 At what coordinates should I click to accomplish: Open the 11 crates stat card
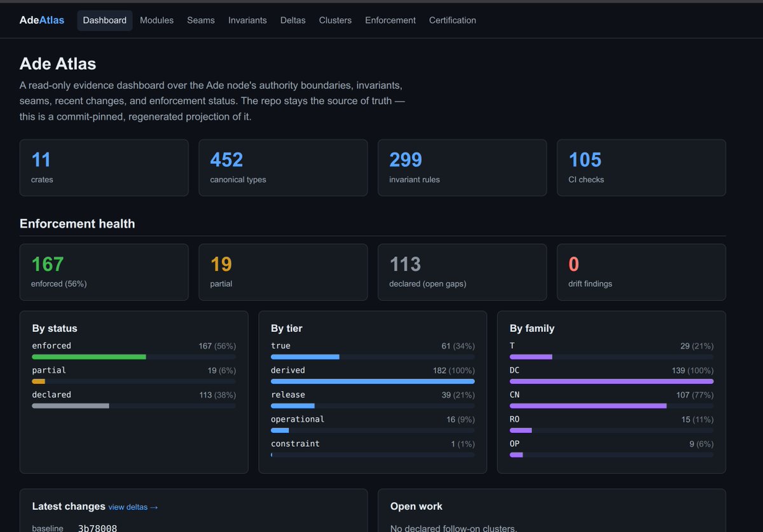(x=104, y=168)
